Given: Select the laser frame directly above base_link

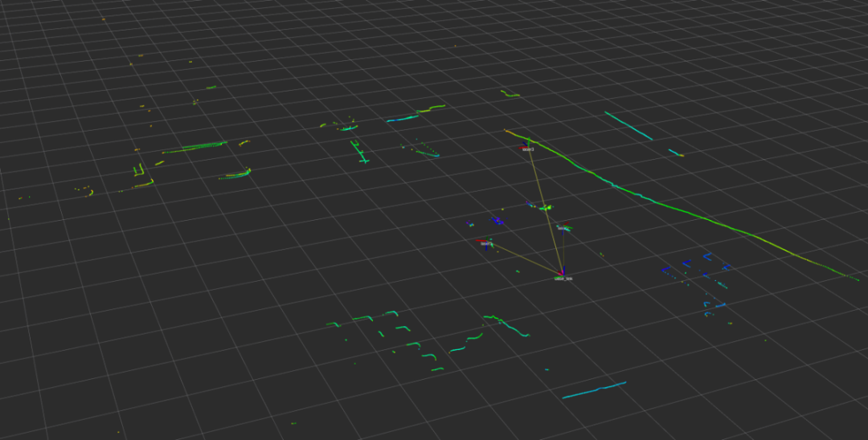Looking at the screenshot, I should click(564, 227).
